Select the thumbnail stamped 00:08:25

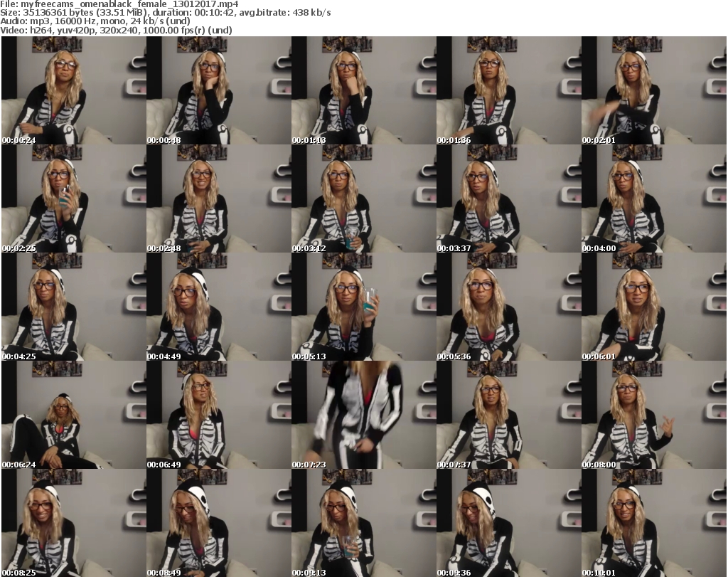pos(74,523)
